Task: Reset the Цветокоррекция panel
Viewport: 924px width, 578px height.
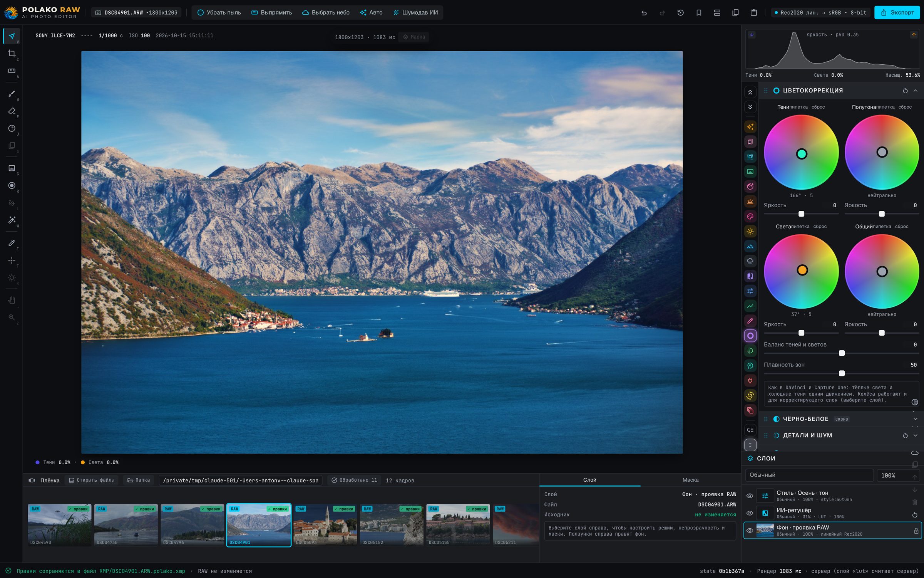Action: coord(905,91)
